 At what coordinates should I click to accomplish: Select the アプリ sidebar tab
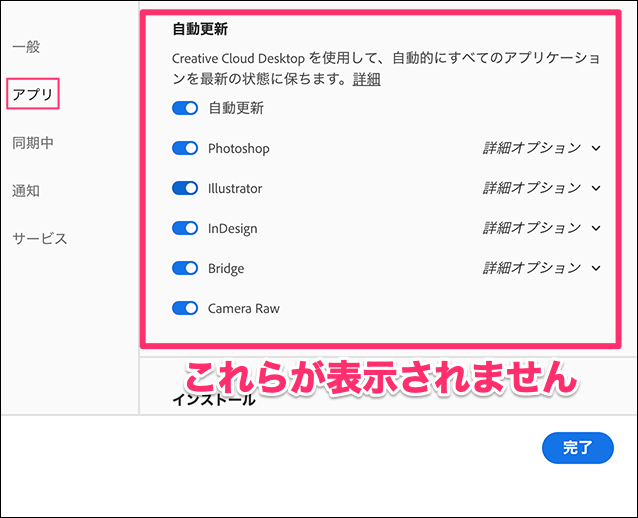click(33, 94)
